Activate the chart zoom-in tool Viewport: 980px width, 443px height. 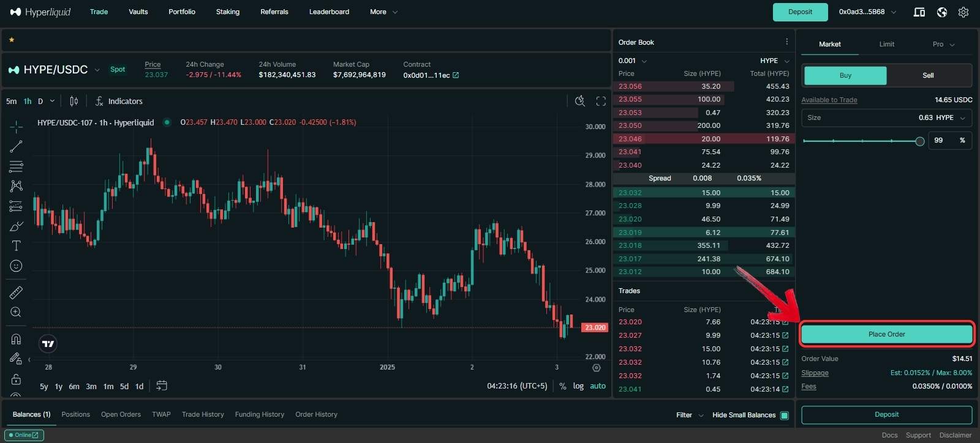pos(17,312)
